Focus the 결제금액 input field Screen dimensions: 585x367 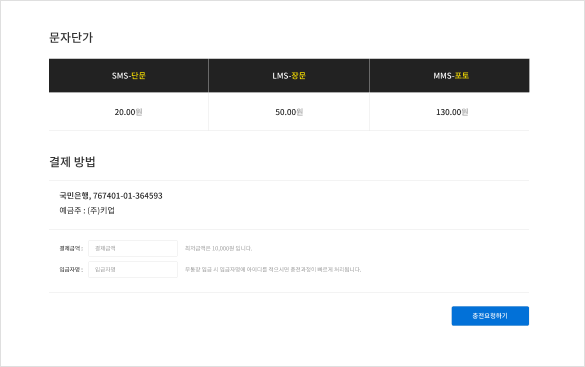click(133, 248)
